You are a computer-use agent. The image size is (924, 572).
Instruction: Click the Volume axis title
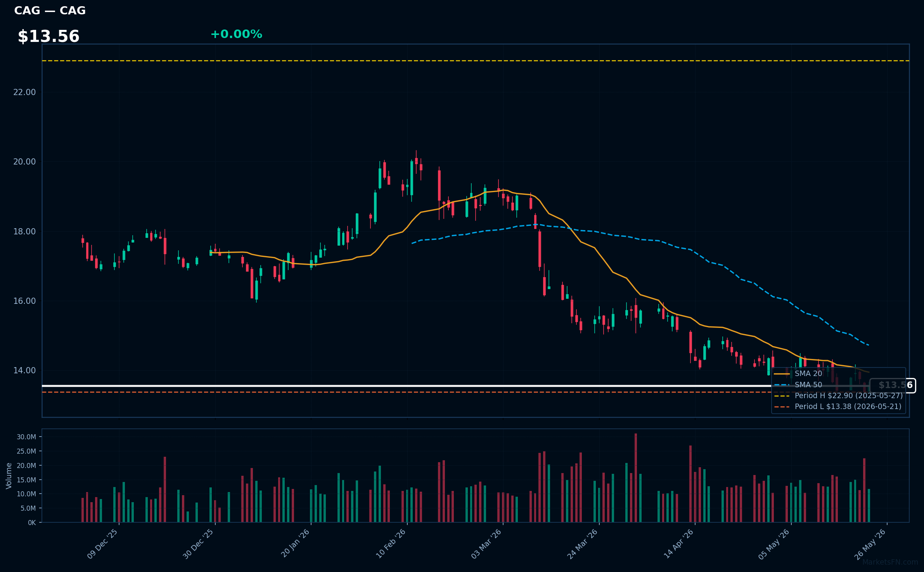point(9,476)
